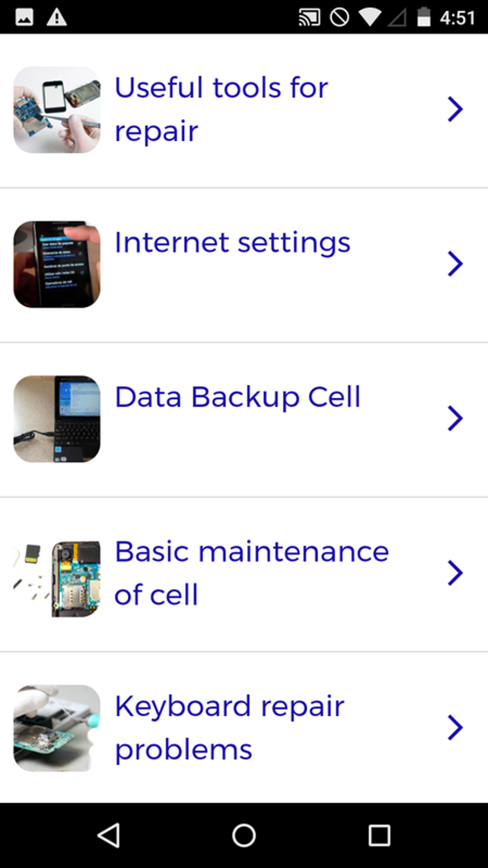Tap the Keyboard repair problems chevron

(455, 728)
